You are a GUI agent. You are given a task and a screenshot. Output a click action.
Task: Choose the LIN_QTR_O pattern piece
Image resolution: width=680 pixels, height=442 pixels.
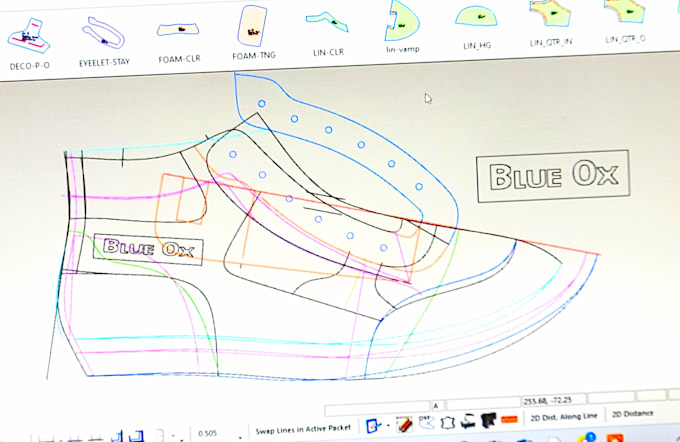click(625, 21)
